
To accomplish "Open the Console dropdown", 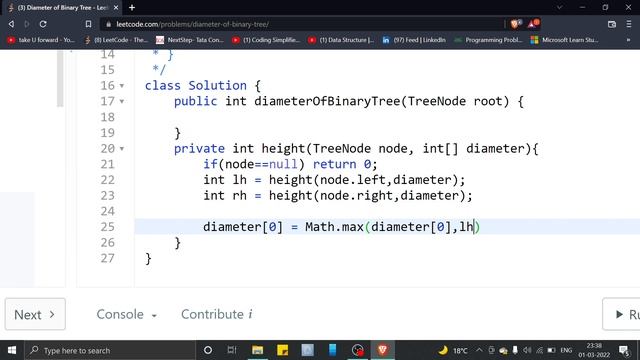I will [x=127, y=314].
